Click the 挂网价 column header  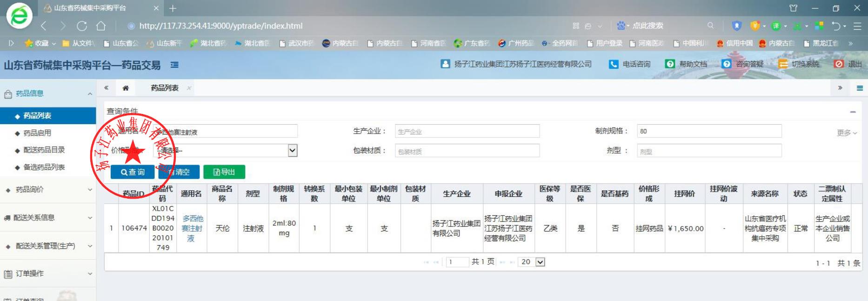point(684,194)
